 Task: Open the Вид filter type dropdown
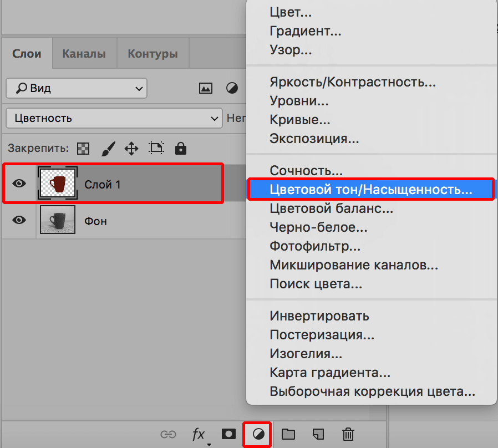77,88
